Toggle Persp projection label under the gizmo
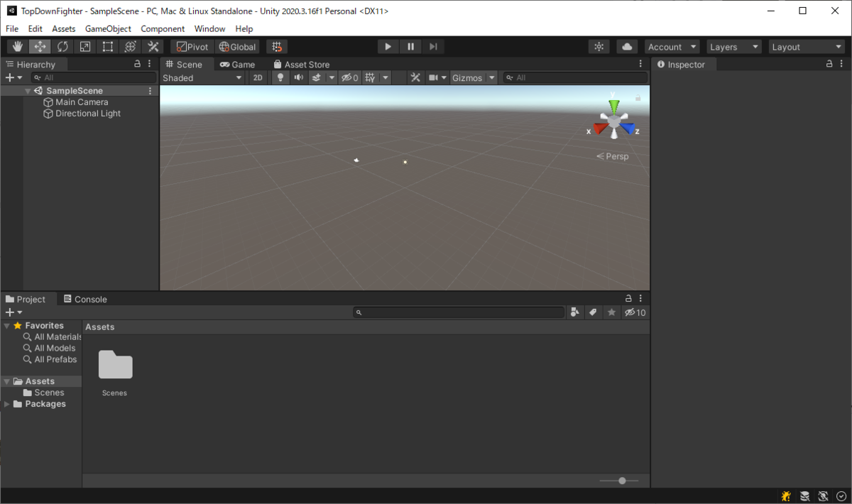 pyautogui.click(x=613, y=156)
